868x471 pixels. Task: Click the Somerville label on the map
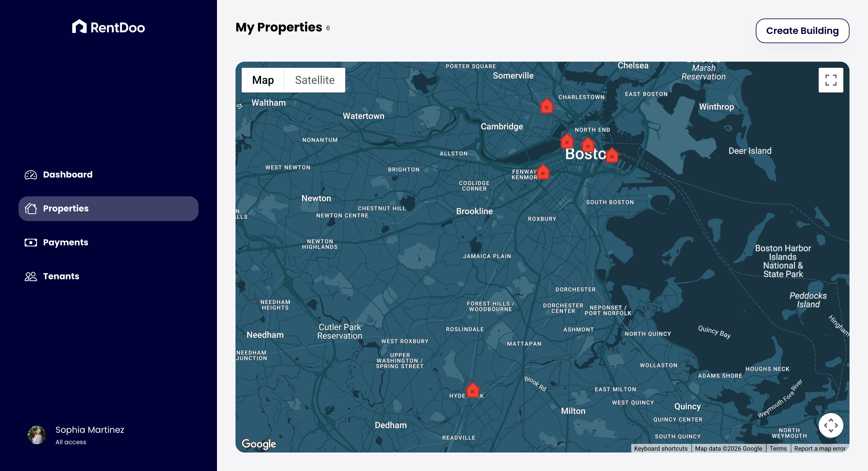[513, 76]
